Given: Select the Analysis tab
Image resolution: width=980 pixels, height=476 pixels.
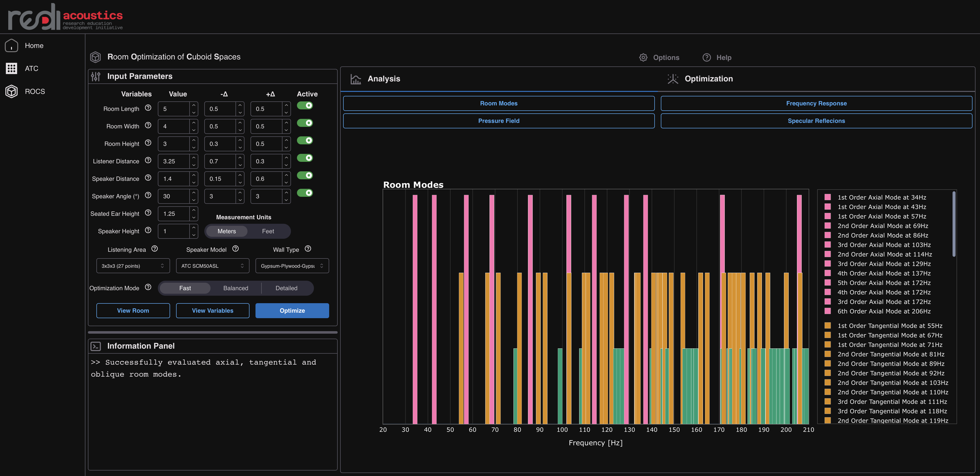Looking at the screenshot, I should coord(383,79).
